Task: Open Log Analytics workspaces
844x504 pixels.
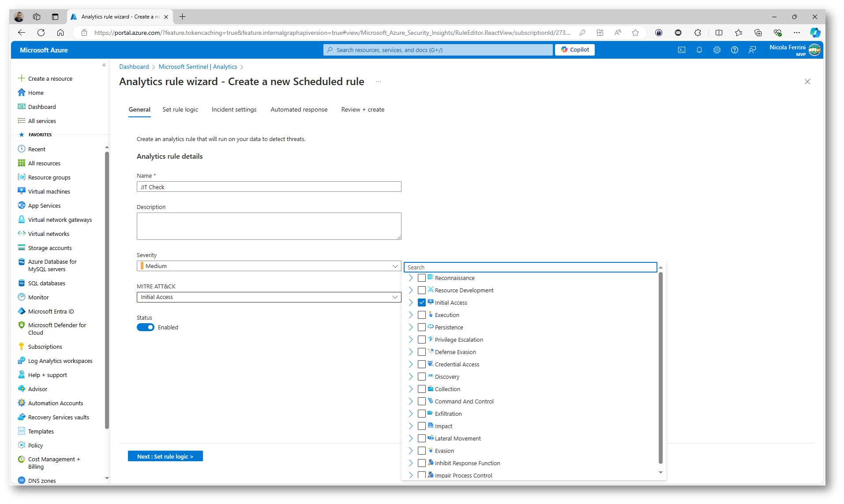Action: click(60, 361)
